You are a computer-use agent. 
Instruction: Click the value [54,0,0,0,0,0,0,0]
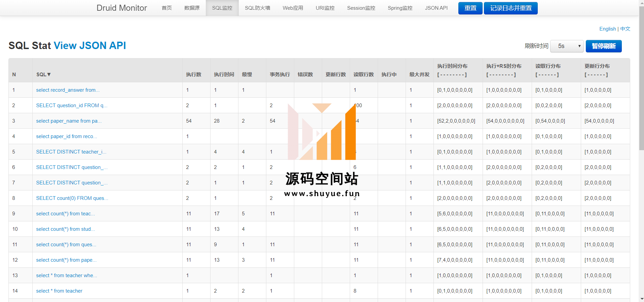[x=505, y=121]
